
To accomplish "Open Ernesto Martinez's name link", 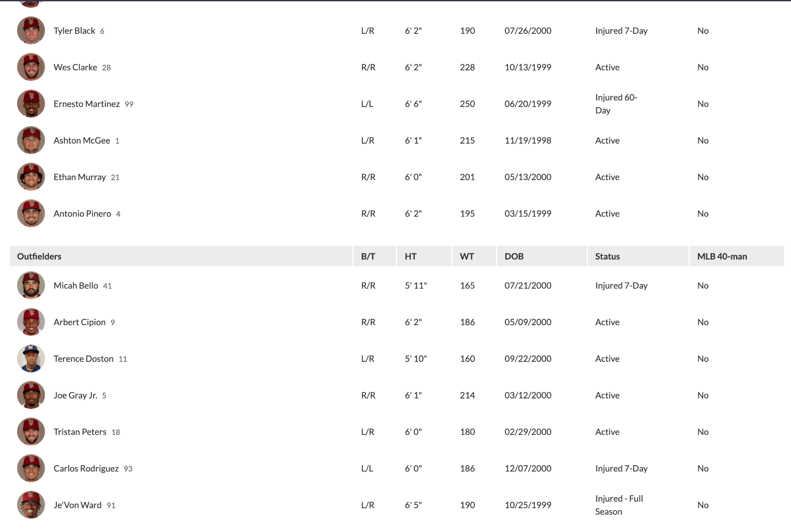I will pos(87,104).
